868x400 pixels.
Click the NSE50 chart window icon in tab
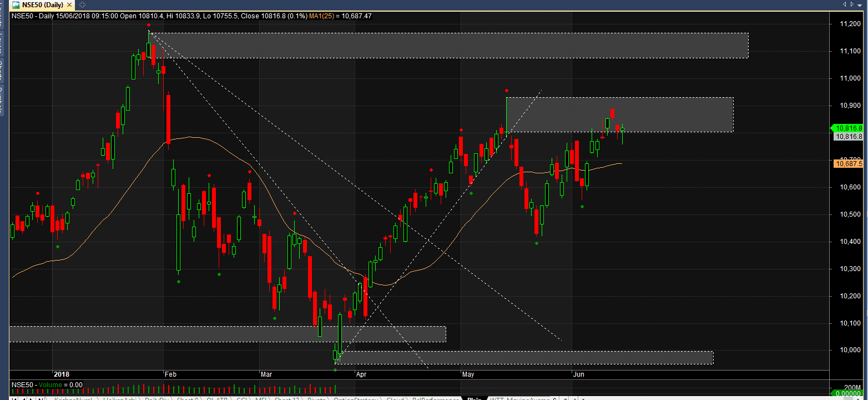pos(17,5)
